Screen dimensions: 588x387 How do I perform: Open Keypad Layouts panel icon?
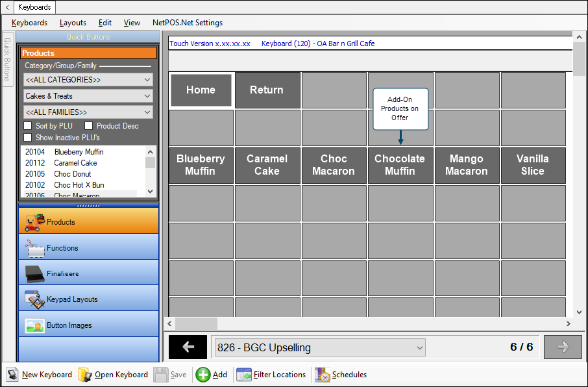[x=34, y=299]
